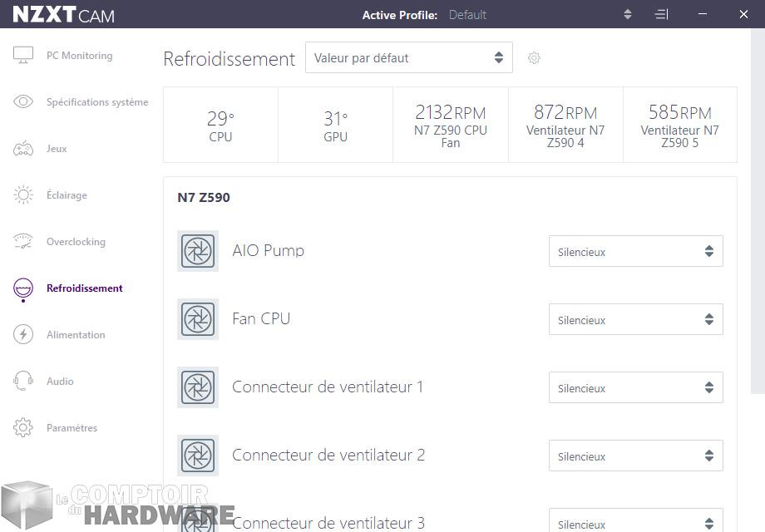765x532 pixels.
Task: Select the Jeux gamepad icon
Action: [23, 149]
